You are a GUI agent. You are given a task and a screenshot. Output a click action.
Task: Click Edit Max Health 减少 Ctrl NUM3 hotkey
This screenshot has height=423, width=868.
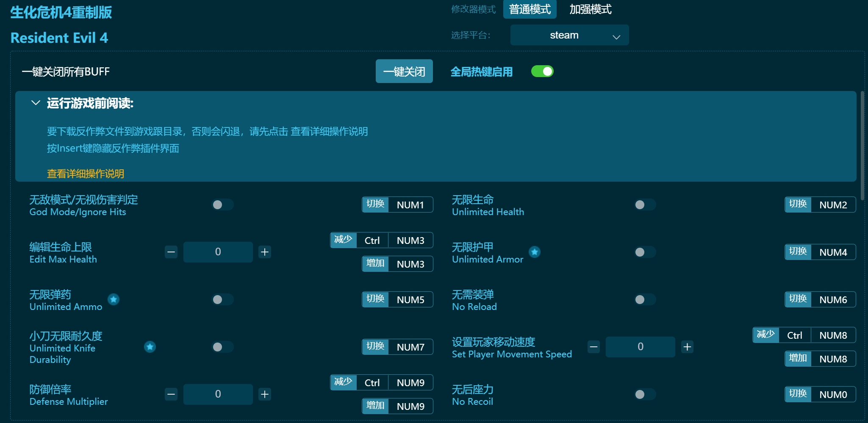[x=382, y=240]
